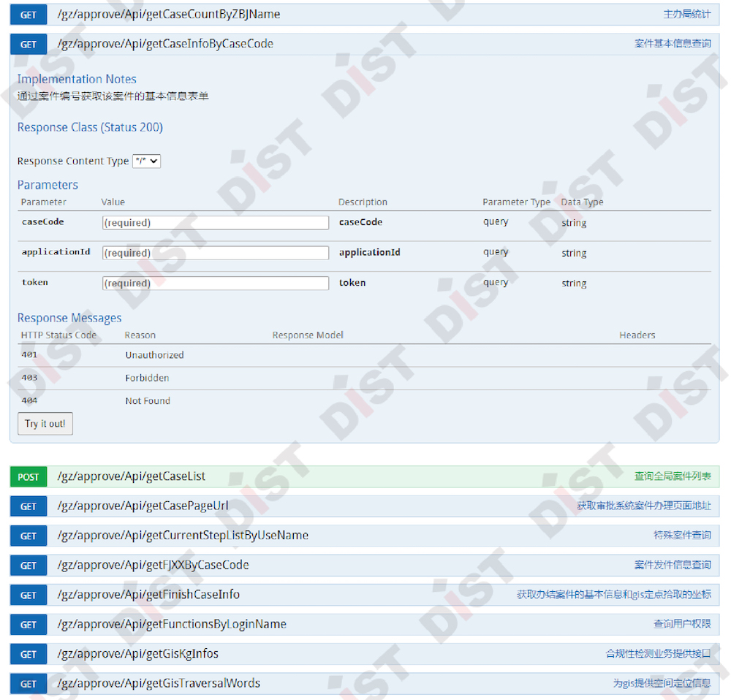Viewport: 731px width, 700px height.
Task: Expand the getFinishCaseInfo endpoint
Action: point(148,595)
